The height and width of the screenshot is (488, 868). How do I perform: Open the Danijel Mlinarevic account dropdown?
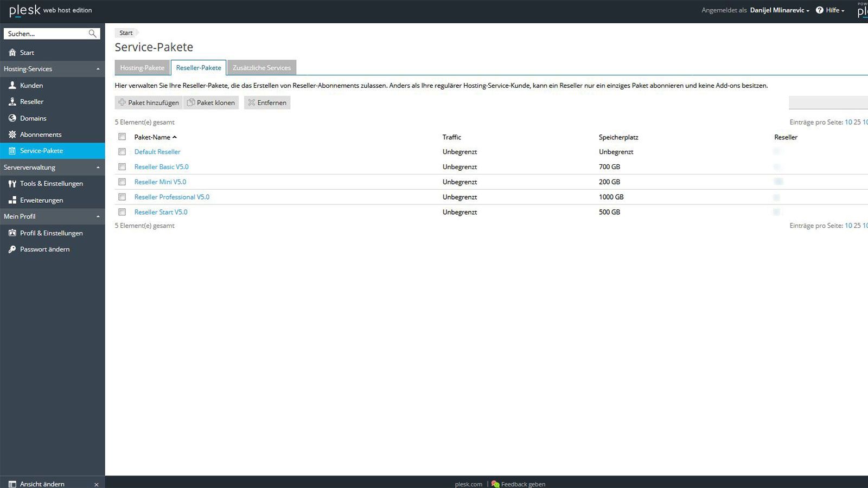pyautogui.click(x=778, y=10)
